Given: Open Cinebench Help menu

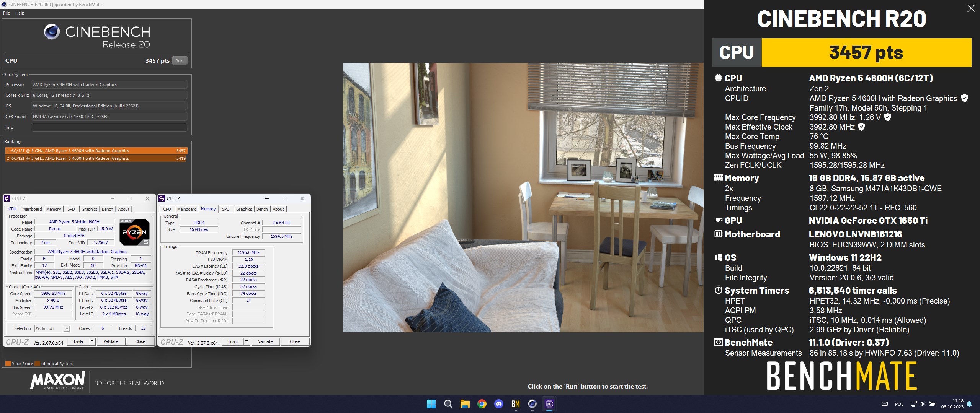Looking at the screenshot, I should pyautogui.click(x=20, y=13).
